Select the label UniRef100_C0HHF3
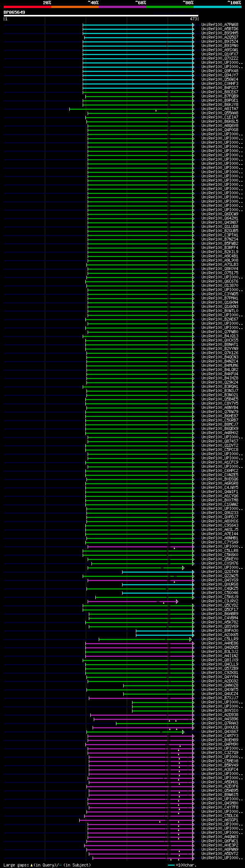The height and width of the screenshot is (868, 245). coord(220,84)
